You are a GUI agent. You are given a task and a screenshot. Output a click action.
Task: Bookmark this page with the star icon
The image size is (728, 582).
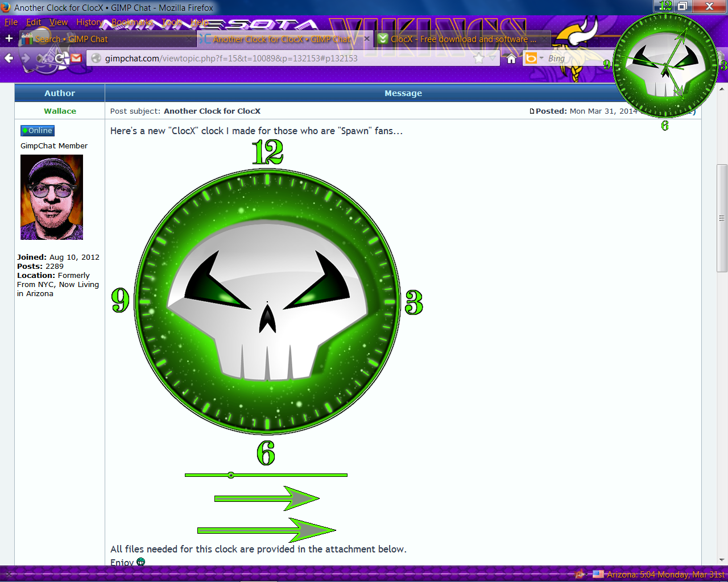point(479,58)
